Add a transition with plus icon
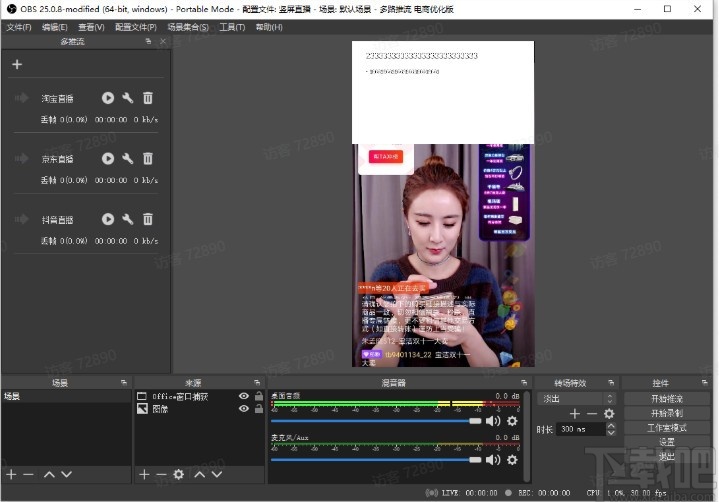The width and height of the screenshot is (719, 502). pos(575,414)
